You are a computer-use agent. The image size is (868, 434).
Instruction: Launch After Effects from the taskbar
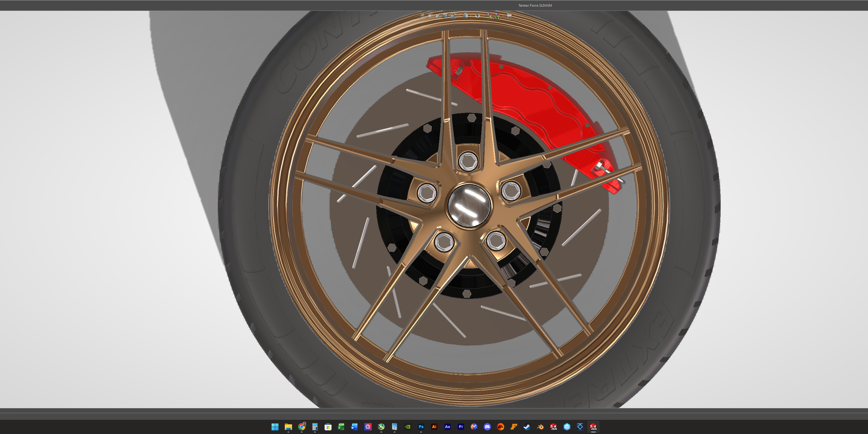448,427
